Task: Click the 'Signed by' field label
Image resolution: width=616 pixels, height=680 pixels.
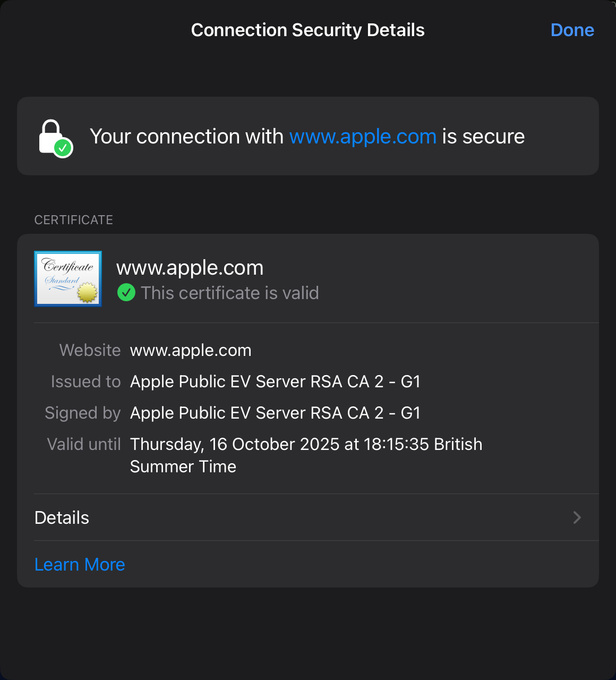Action: tap(83, 413)
